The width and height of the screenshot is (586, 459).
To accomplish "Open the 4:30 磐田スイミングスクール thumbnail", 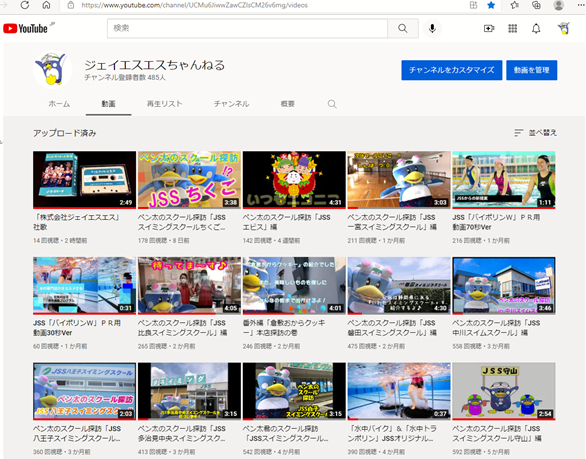I will click(x=399, y=286).
